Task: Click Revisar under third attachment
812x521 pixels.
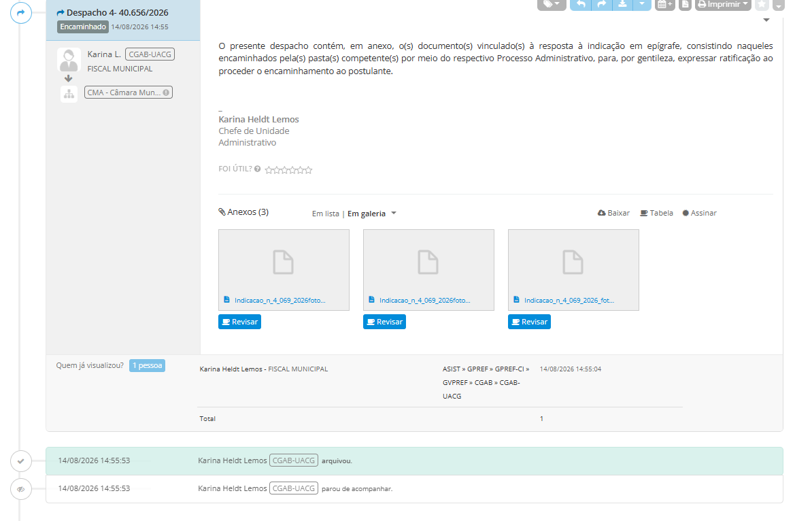Action: click(529, 322)
